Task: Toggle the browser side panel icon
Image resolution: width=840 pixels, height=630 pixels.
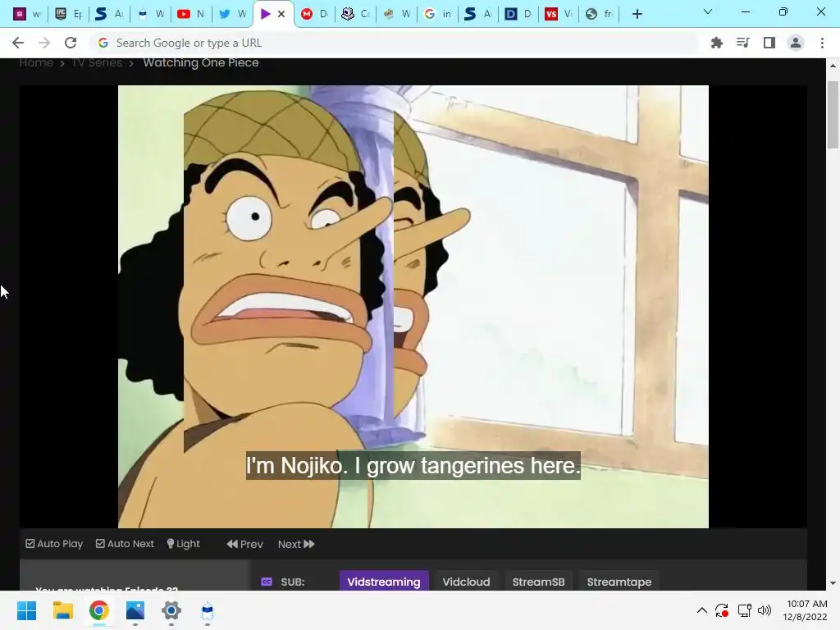Action: (x=769, y=43)
